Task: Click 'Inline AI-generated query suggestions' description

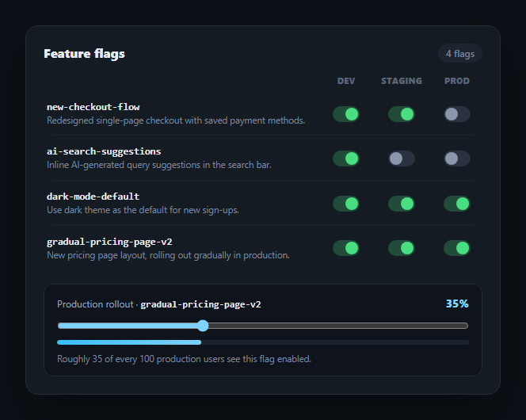Action: tap(159, 165)
